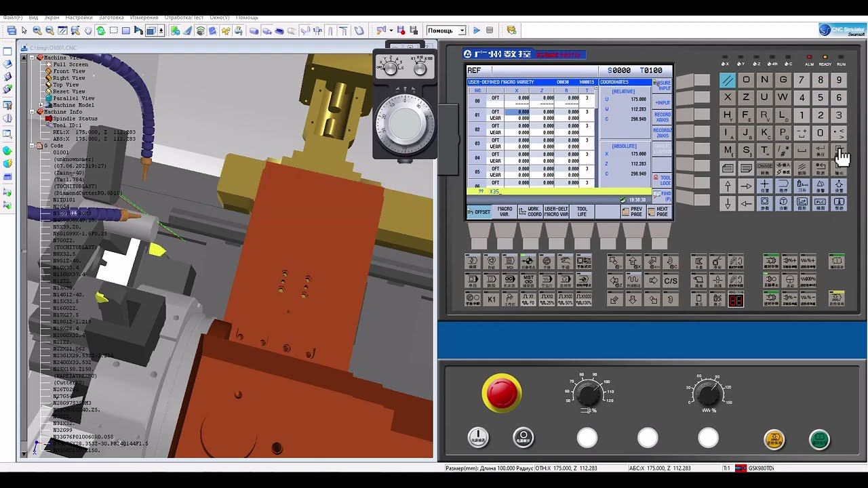Toggle the X100 50% increment key
The image size is (868, 488).
point(566,298)
